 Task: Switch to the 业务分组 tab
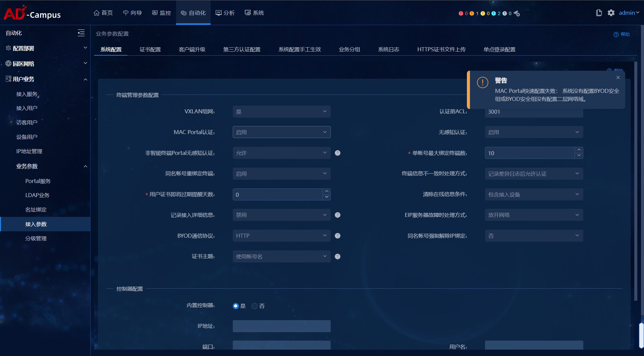pos(349,50)
